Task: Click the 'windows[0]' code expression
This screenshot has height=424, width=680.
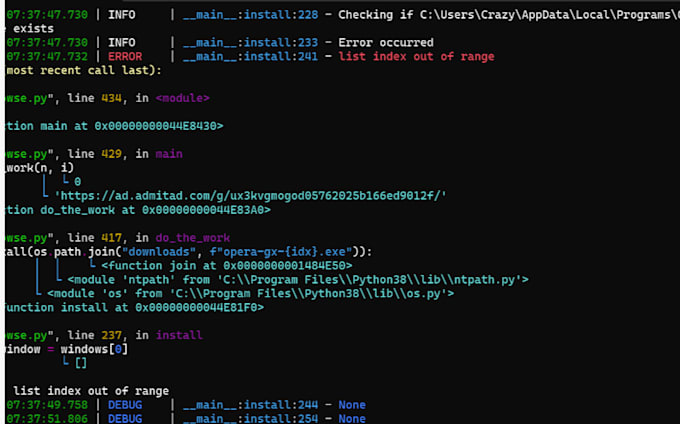Action: [94, 349]
